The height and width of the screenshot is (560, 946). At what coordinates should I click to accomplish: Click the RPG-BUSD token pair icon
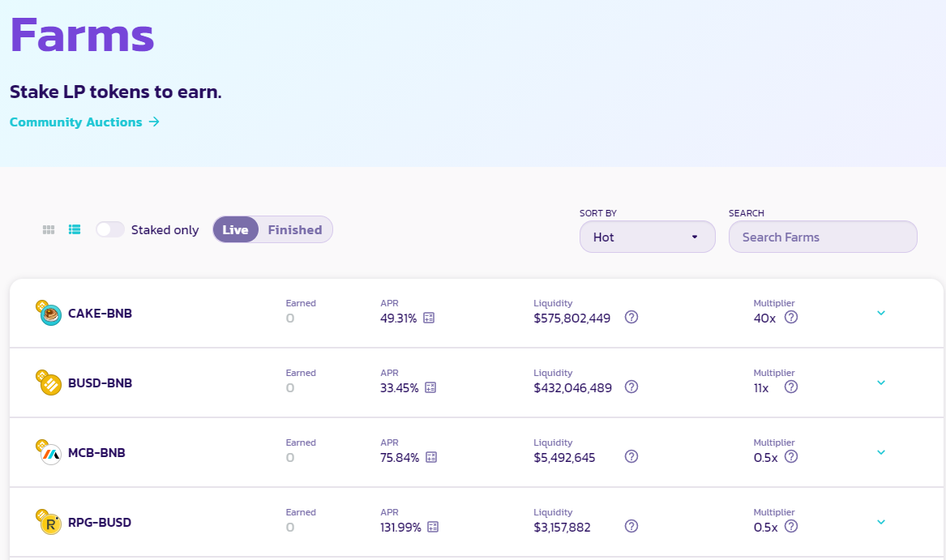point(49,522)
